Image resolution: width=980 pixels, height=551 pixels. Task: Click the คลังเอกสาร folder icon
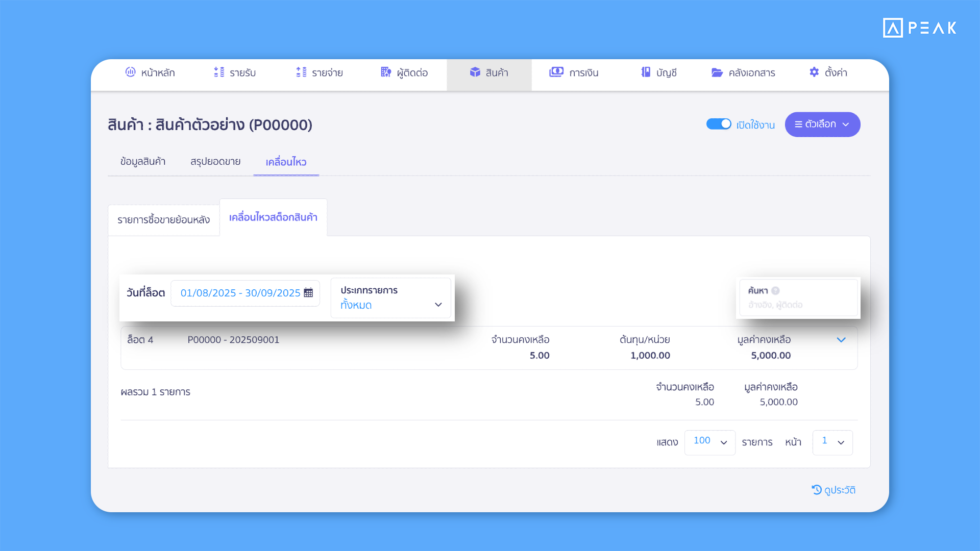717,72
